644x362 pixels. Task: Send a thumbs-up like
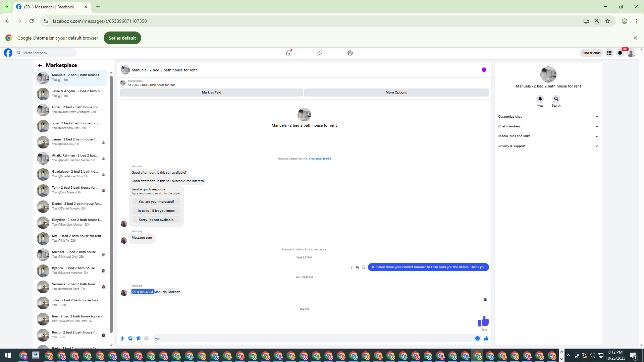[x=486, y=339]
